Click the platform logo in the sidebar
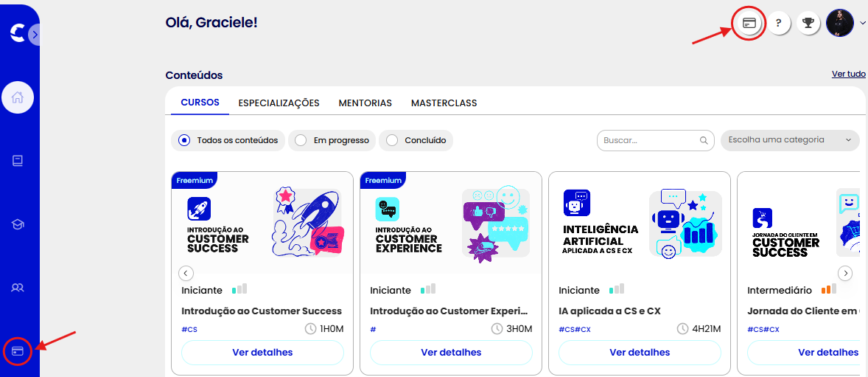 pos(17,33)
